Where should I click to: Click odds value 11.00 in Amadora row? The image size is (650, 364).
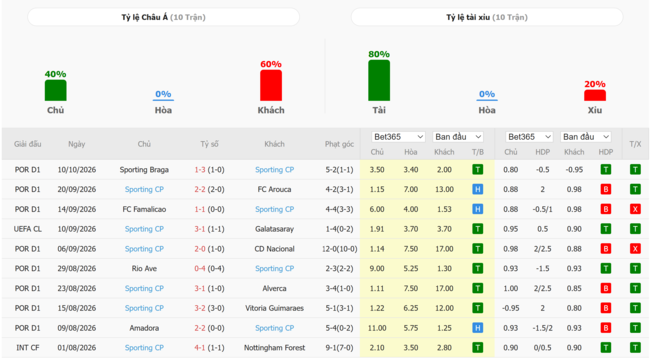click(x=377, y=328)
